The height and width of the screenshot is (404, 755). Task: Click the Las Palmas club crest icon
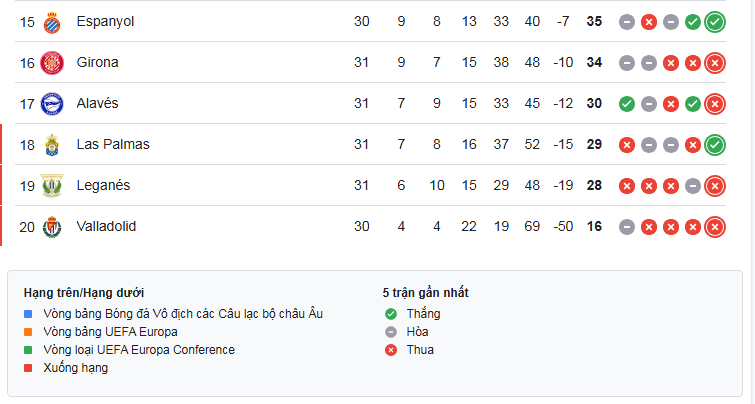click(x=52, y=145)
